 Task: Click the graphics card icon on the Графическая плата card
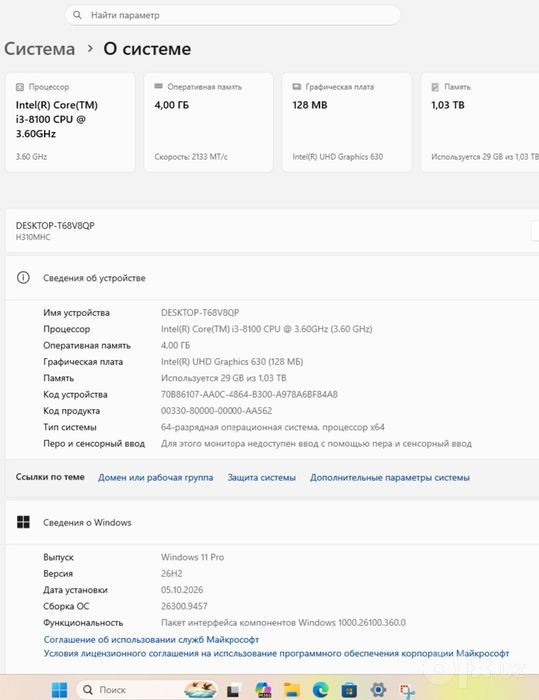click(x=297, y=87)
